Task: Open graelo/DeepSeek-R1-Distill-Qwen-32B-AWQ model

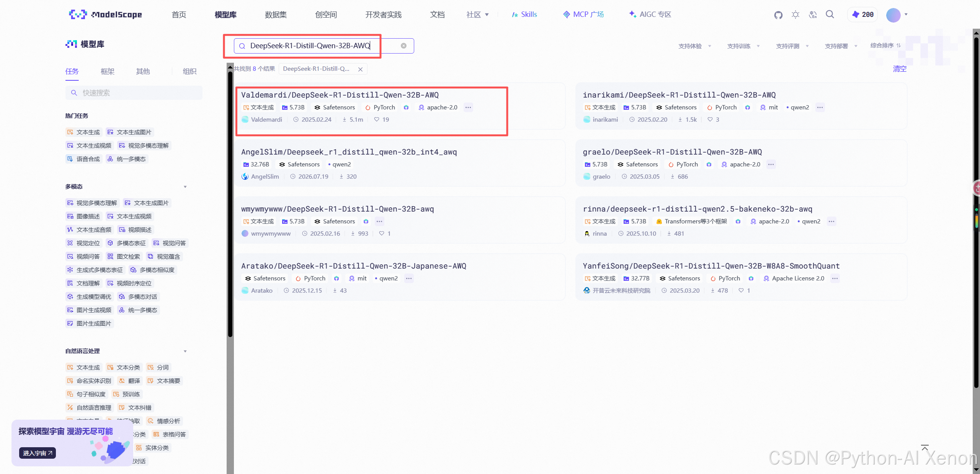Action: coord(672,152)
